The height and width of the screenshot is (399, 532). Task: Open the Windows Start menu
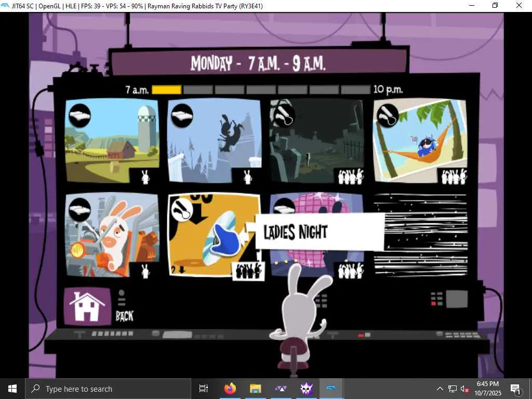12,389
